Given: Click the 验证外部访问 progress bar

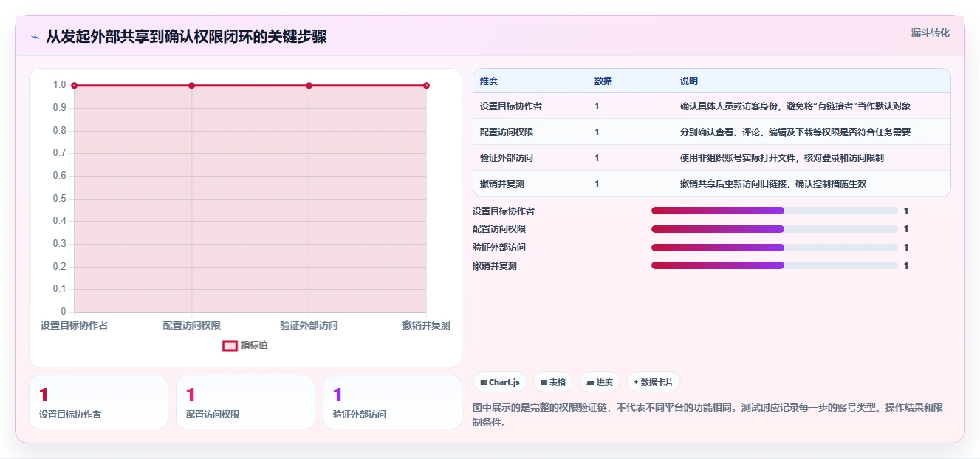Looking at the screenshot, I should coord(775,247).
